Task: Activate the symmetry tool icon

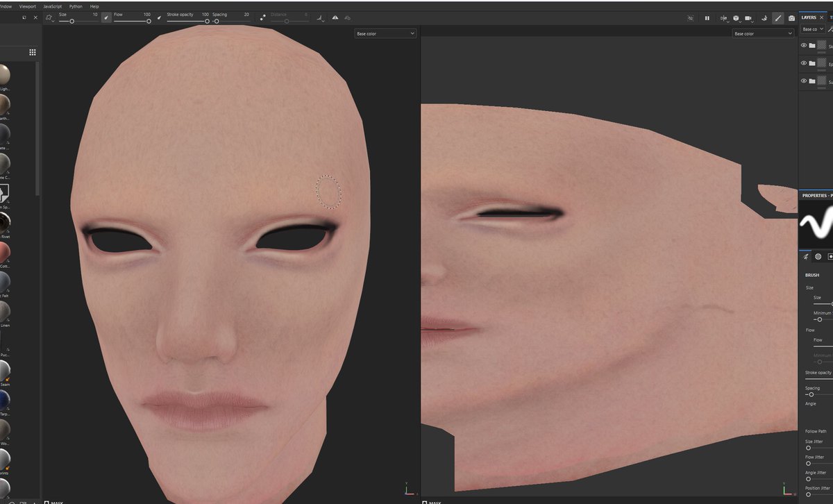Action: (x=724, y=18)
